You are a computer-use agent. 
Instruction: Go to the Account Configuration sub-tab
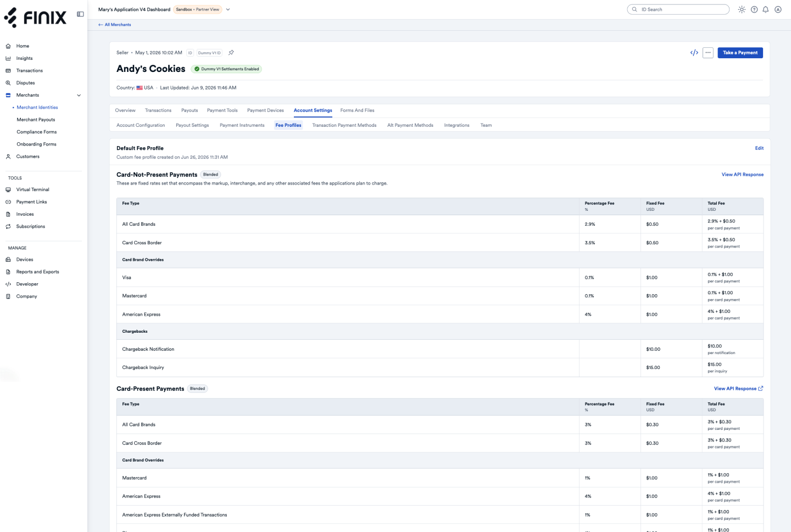point(141,125)
